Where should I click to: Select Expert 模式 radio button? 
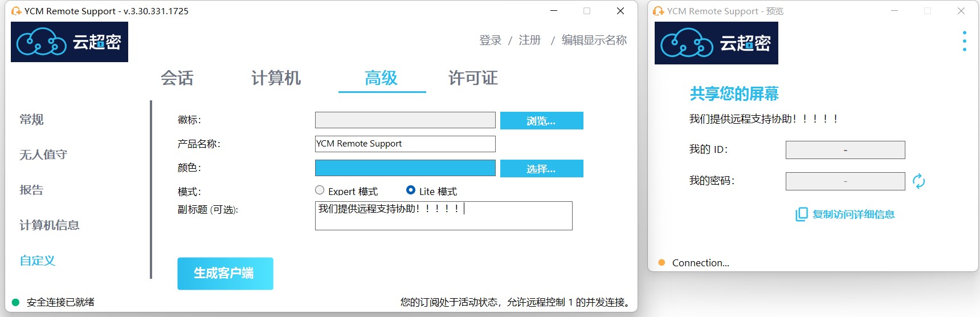point(320,190)
